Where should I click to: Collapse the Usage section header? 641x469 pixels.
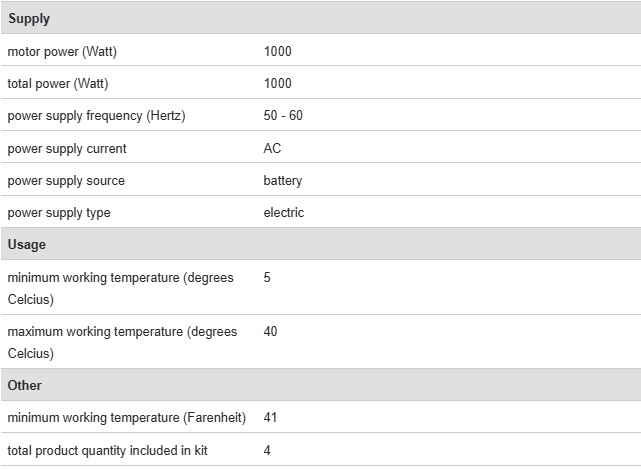click(x=27, y=244)
